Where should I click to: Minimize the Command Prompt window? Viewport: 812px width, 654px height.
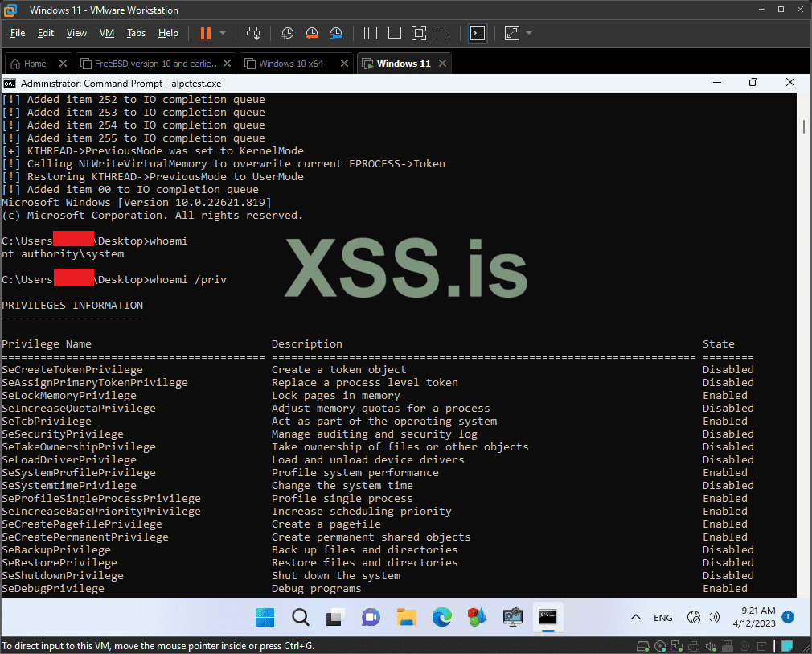click(x=717, y=82)
